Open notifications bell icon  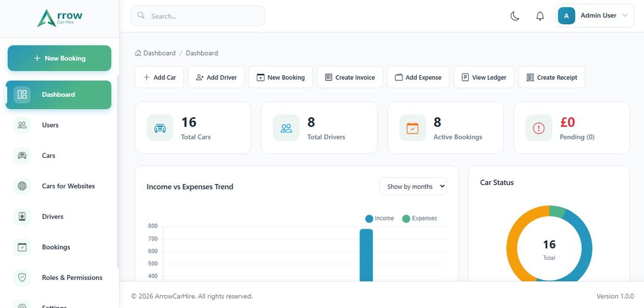point(540,16)
